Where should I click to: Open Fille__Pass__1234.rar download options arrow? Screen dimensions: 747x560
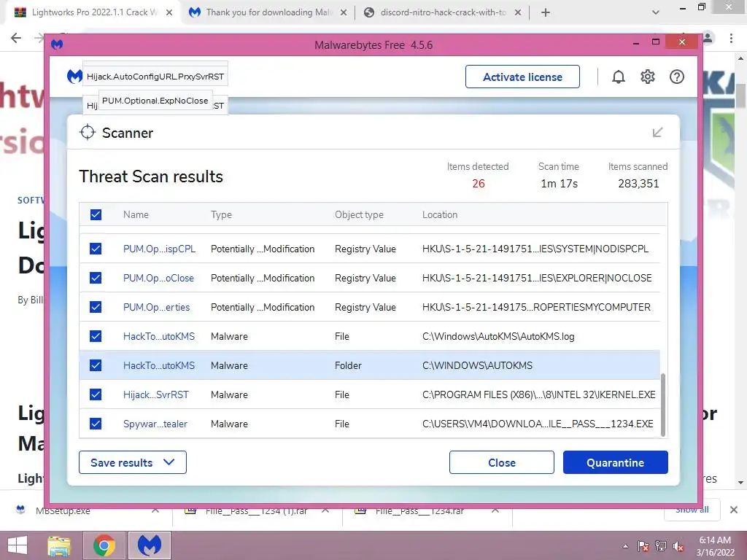coord(495,510)
